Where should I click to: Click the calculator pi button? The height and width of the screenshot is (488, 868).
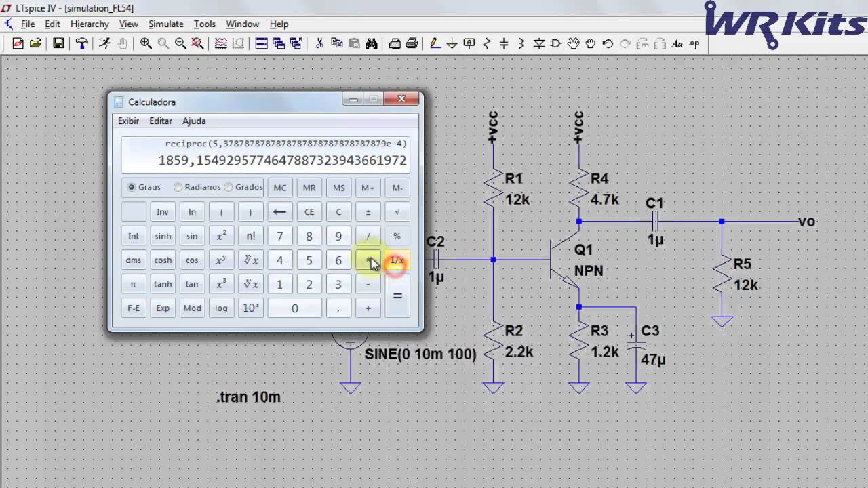(x=134, y=284)
